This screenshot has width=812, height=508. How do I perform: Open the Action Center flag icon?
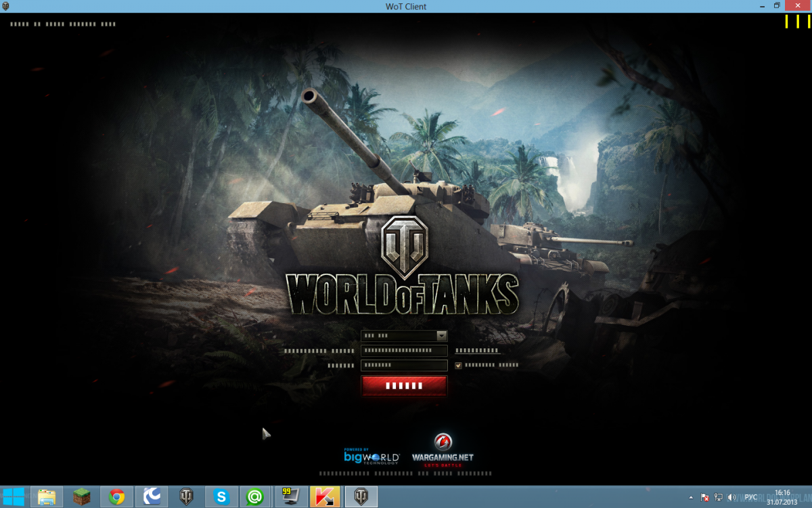tap(705, 497)
